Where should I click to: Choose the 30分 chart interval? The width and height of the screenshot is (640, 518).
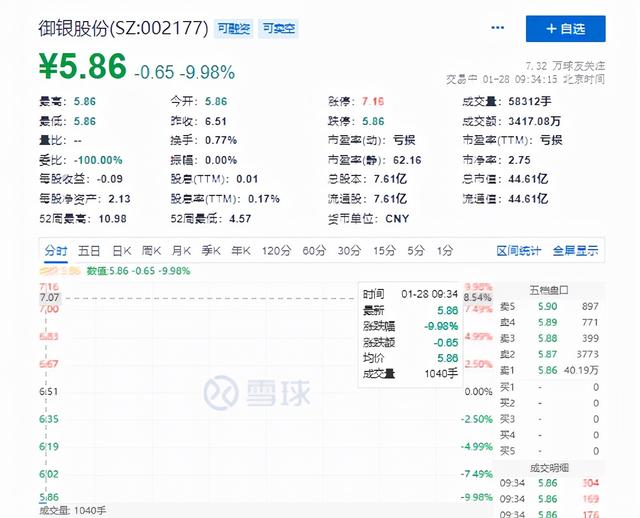[x=349, y=251]
